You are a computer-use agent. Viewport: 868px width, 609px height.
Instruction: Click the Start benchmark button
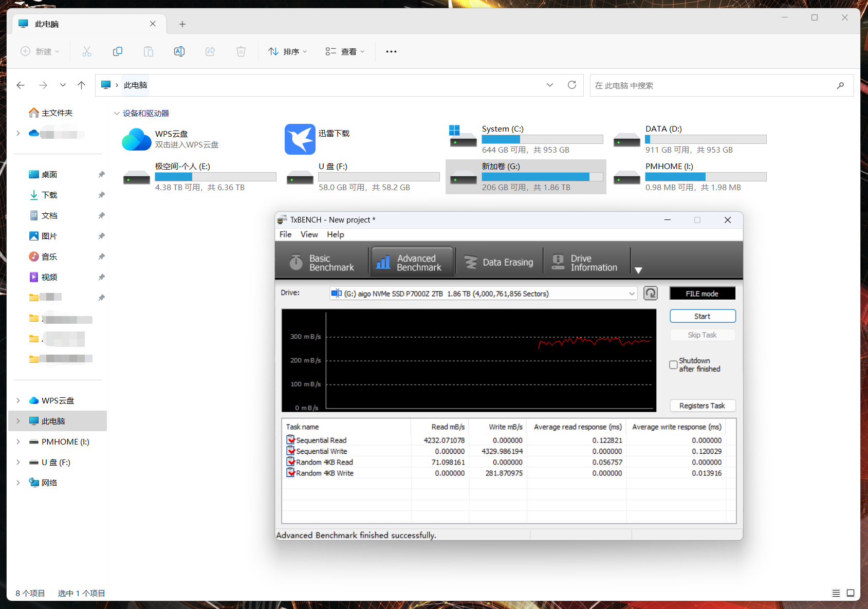[703, 316]
